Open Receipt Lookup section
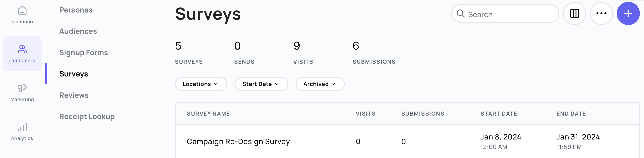Screen dimensions: 644x158 coord(87,117)
